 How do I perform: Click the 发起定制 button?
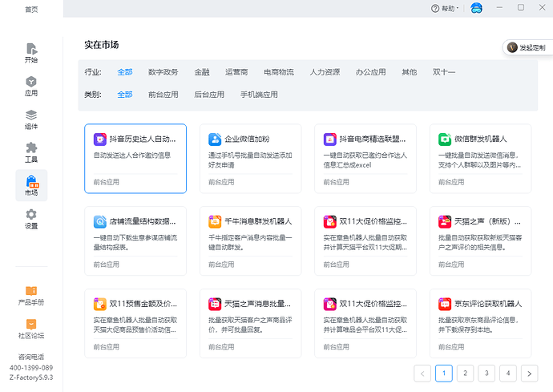[x=526, y=47]
